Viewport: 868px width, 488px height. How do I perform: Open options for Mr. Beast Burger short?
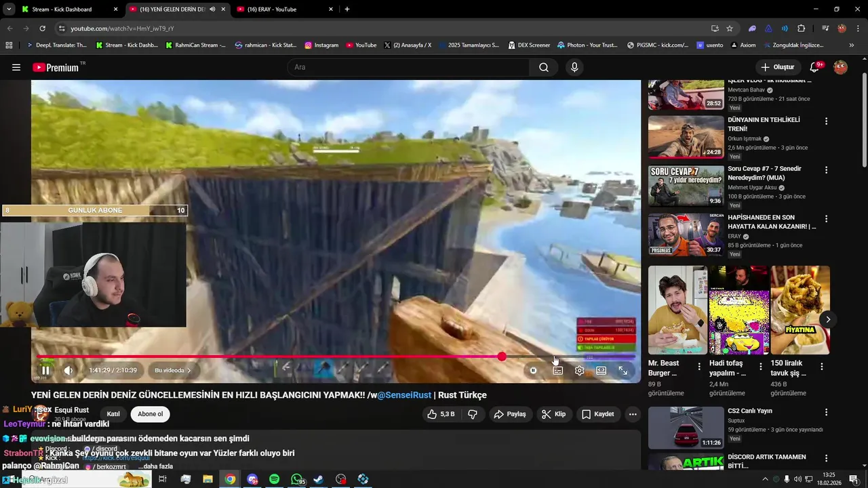coord(699,366)
